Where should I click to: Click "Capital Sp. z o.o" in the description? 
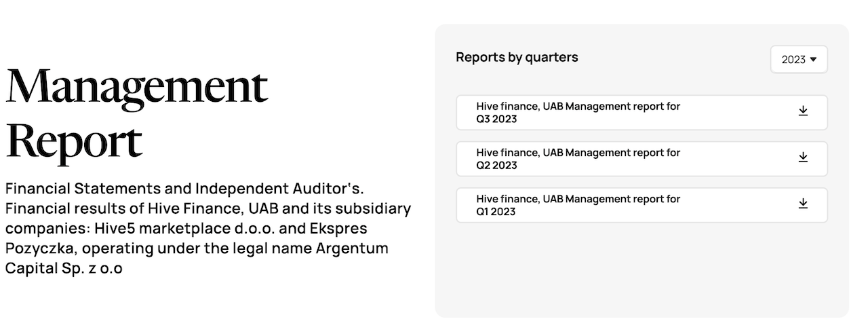(x=64, y=268)
